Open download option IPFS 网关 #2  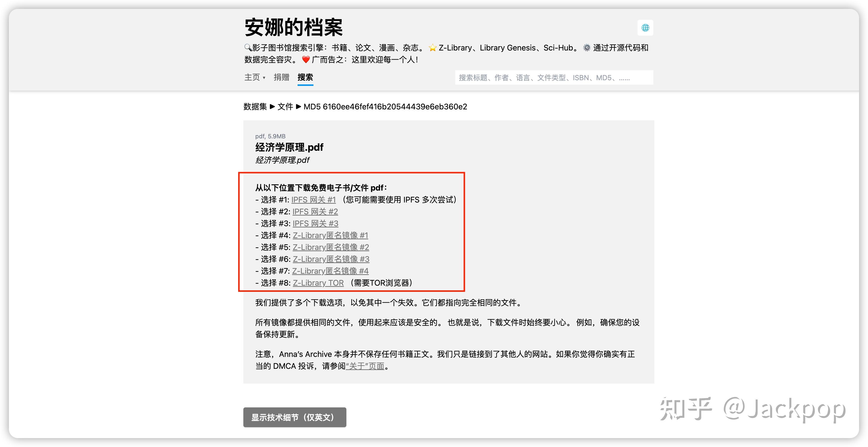coord(315,212)
